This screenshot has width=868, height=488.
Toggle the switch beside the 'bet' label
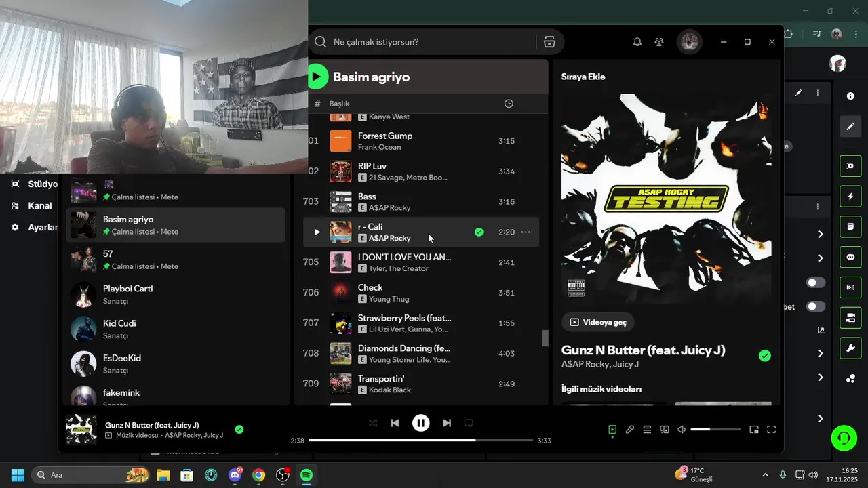(816, 306)
